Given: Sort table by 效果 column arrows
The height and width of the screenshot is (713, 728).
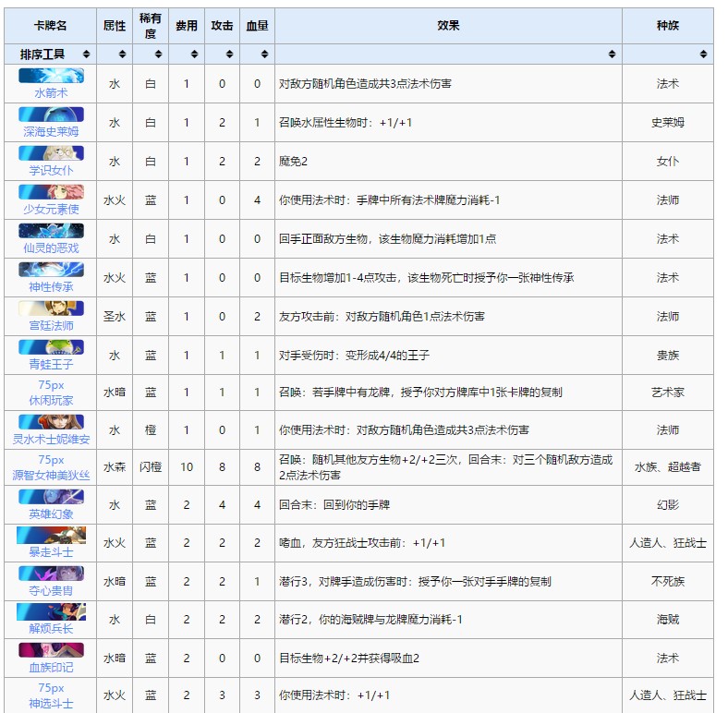Looking at the screenshot, I should [612, 54].
